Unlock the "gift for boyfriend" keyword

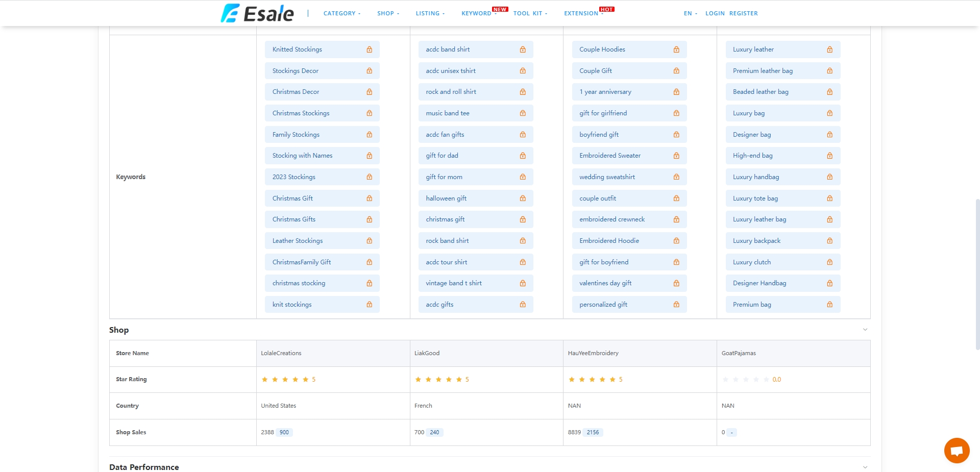[x=676, y=262]
